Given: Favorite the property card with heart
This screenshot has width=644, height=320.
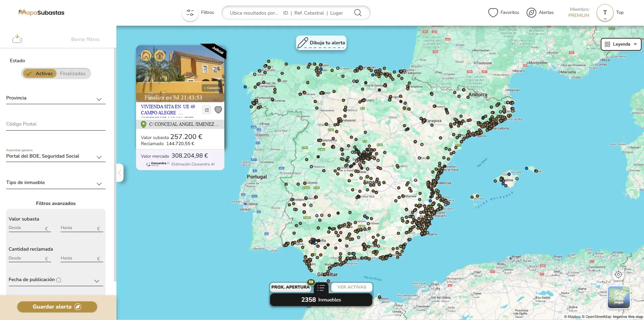Looking at the screenshot, I should point(218,110).
